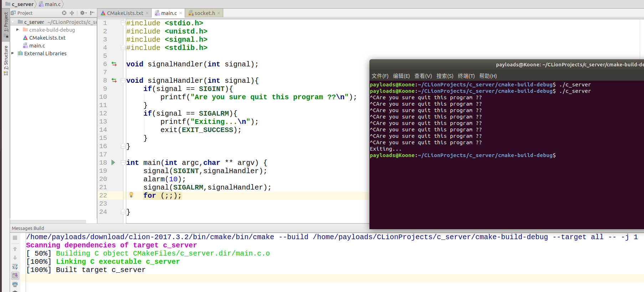644x292 pixels.
Task: Click the 'for (;;);' statement on line 22
Action: coord(163,195)
